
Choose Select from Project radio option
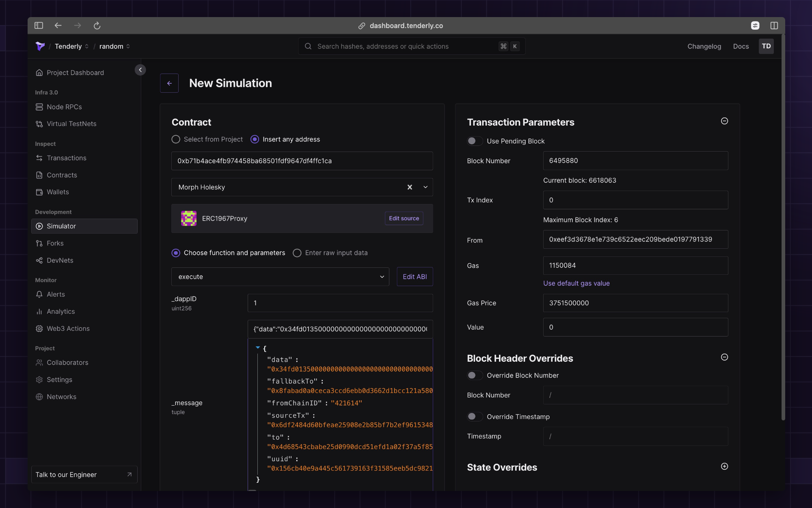pyautogui.click(x=176, y=139)
